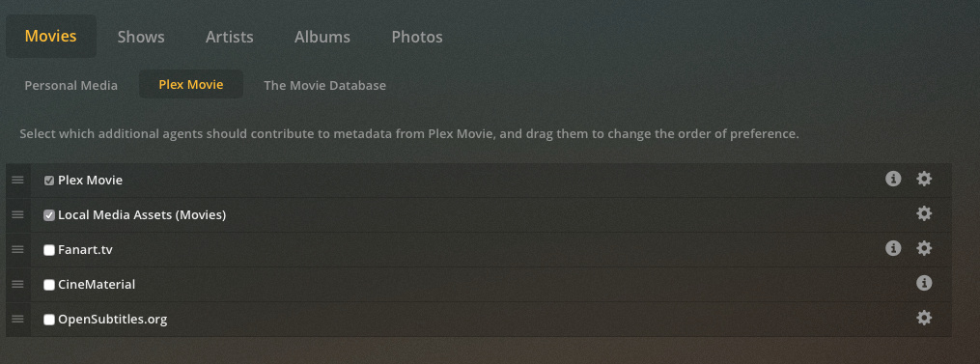Viewport: 980px width, 364px height.
Task: Open Fanart.tv gear settings
Action: [924, 248]
